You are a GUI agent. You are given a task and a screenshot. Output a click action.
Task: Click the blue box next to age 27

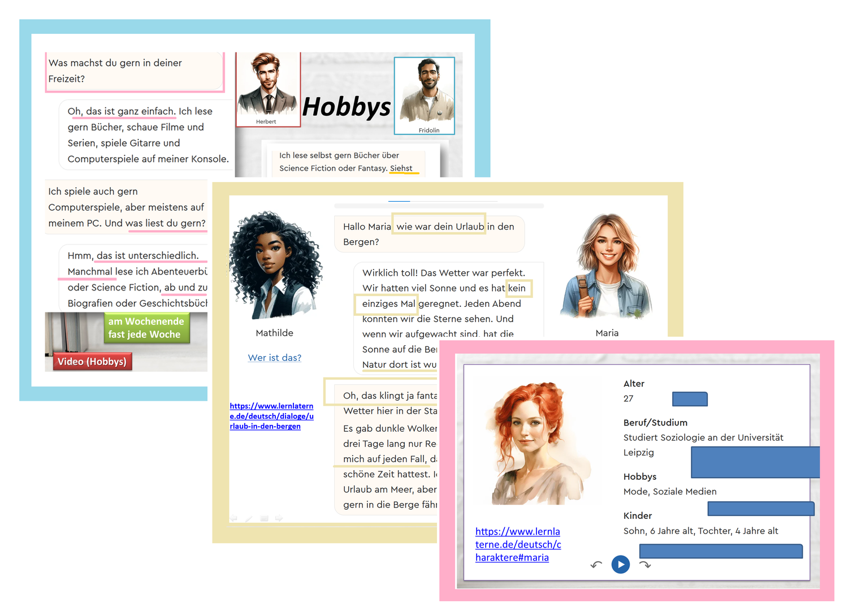click(690, 399)
